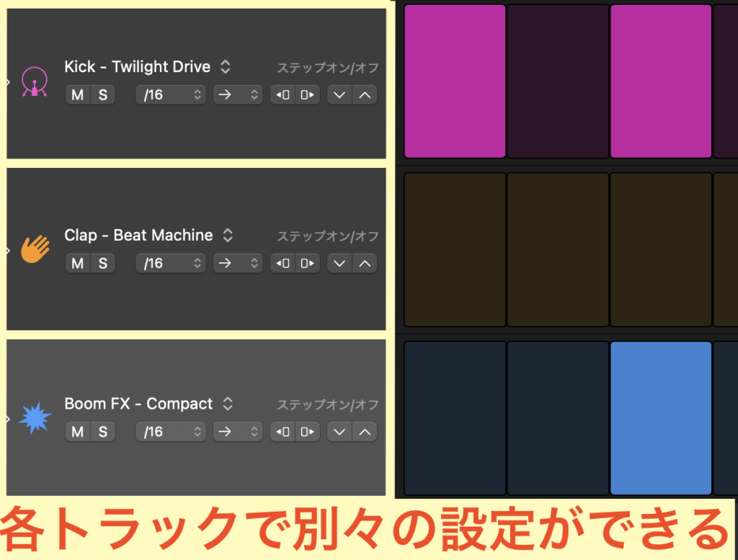Rotate Kick row steps left

283,95
